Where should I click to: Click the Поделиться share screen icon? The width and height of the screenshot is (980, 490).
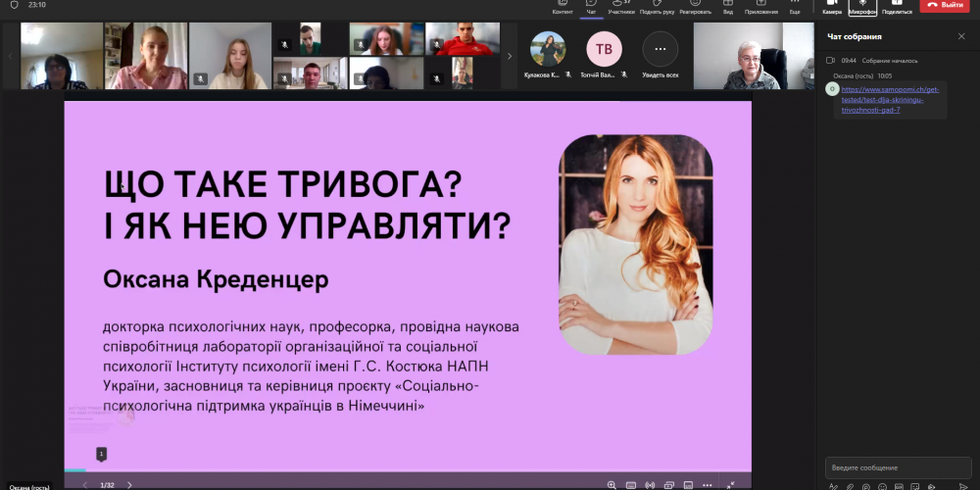(x=897, y=5)
